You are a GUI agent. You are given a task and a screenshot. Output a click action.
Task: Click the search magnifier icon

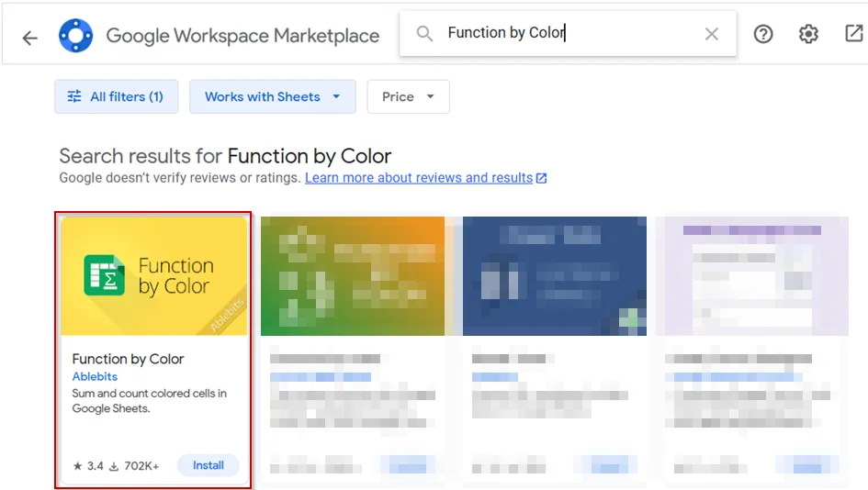(x=424, y=34)
